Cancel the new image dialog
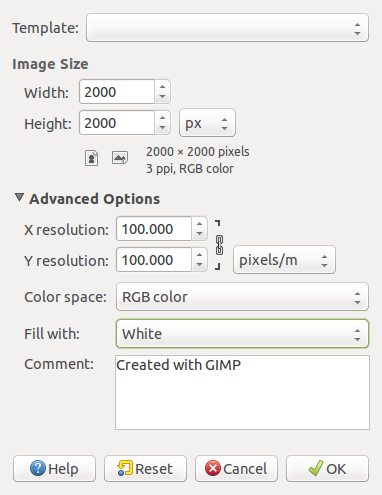 236,469
